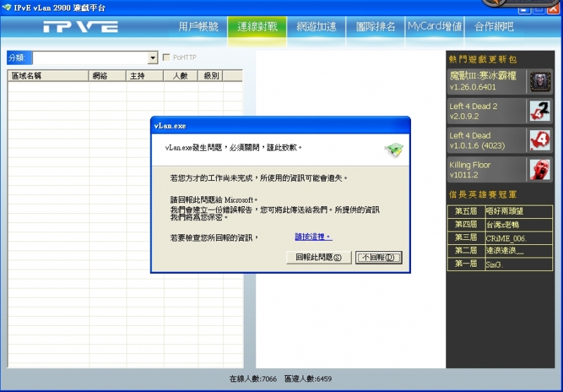Go to the 團隊排名 tab

(376, 27)
